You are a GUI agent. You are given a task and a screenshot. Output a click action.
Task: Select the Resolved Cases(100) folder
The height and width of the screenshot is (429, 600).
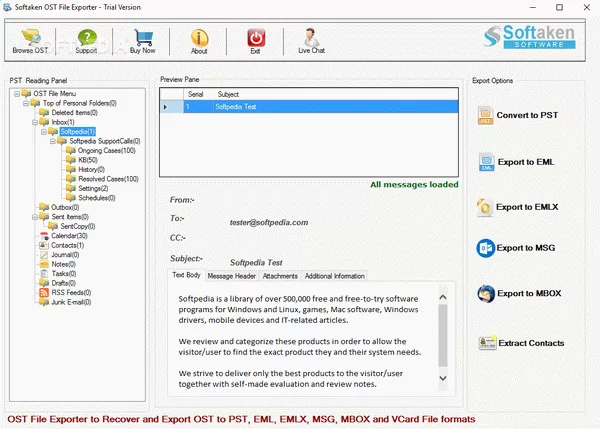pyautogui.click(x=108, y=179)
